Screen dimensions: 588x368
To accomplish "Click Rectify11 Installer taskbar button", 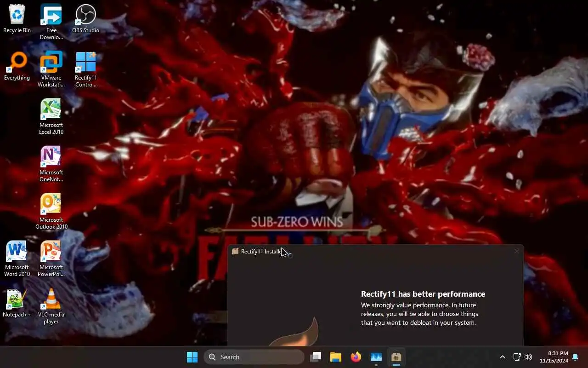I will point(396,357).
